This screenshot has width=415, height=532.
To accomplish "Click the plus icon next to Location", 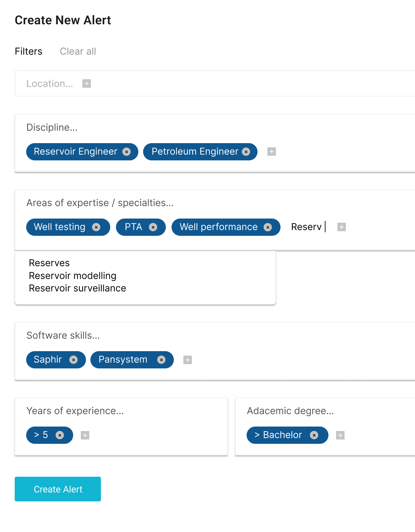I will coord(87,84).
